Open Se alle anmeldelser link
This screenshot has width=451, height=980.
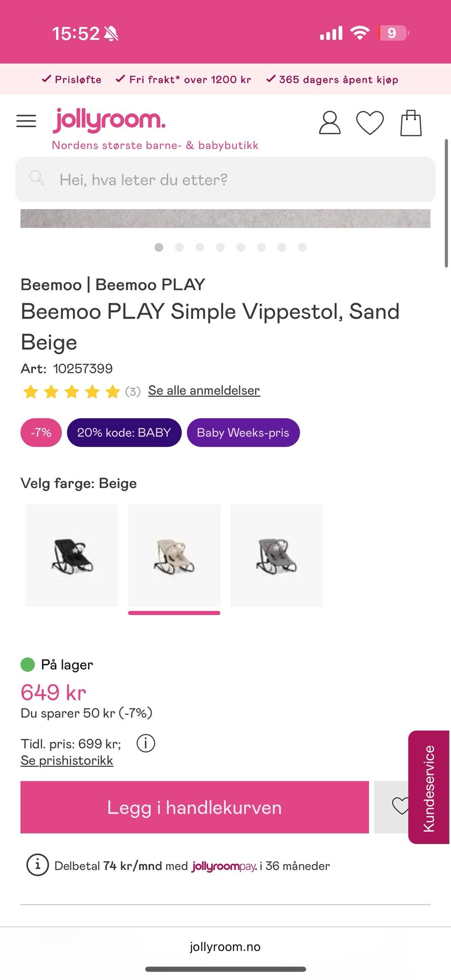point(204,390)
